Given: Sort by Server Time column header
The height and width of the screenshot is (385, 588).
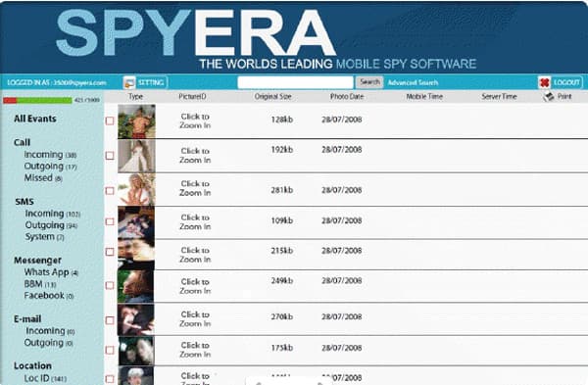Looking at the screenshot, I should [x=499, y=96].
